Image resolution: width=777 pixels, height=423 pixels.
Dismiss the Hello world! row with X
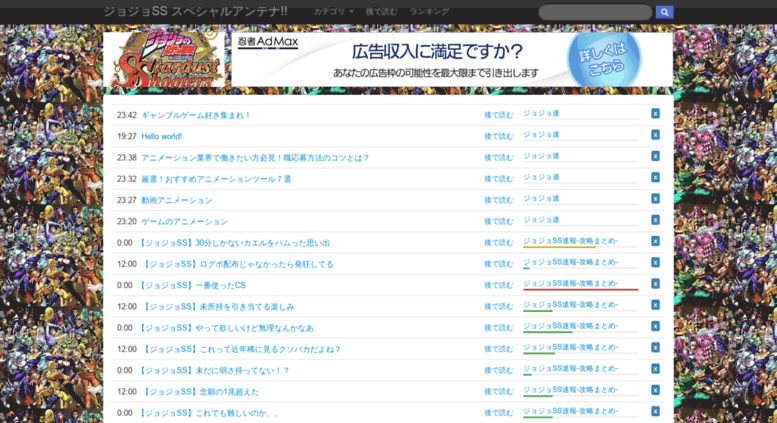[x=655, y=135]
